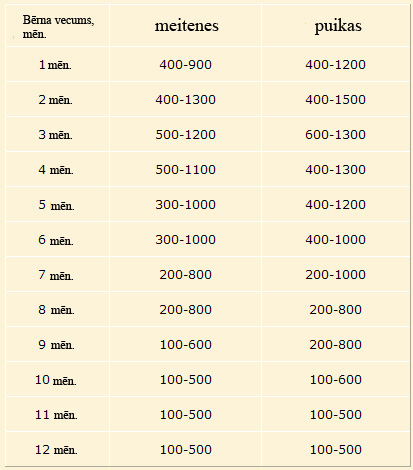Select the 200-1000 cell in 7 mēn. row

[336, 275]
